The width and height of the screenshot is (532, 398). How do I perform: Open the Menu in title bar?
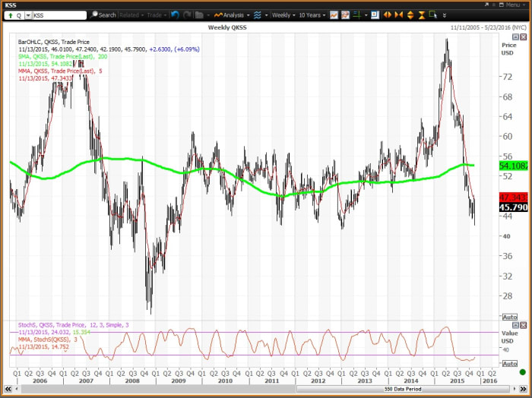510,5
